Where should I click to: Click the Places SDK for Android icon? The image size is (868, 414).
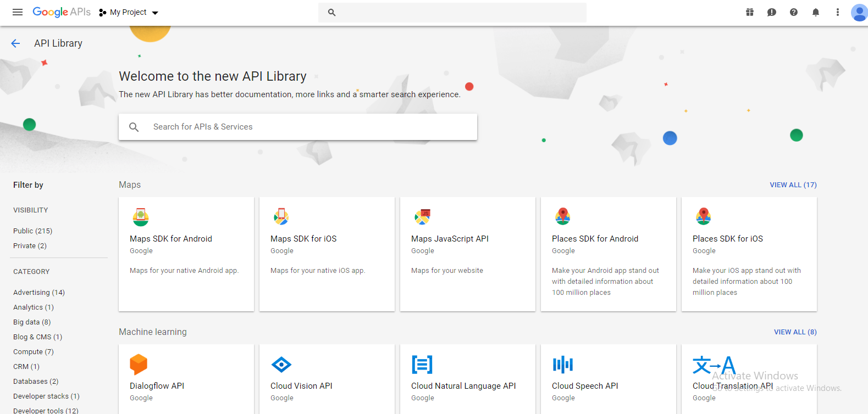(x=563, y=217)
